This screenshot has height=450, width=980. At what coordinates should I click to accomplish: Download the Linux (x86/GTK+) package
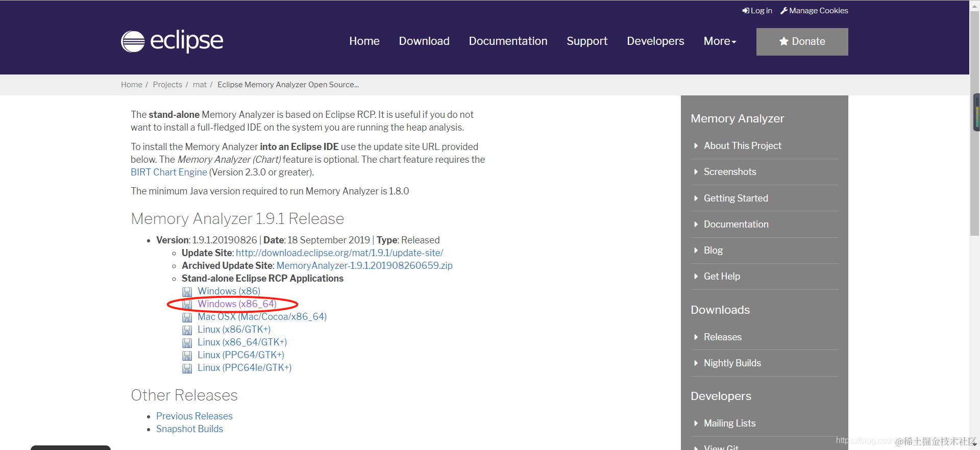point(234,330)
